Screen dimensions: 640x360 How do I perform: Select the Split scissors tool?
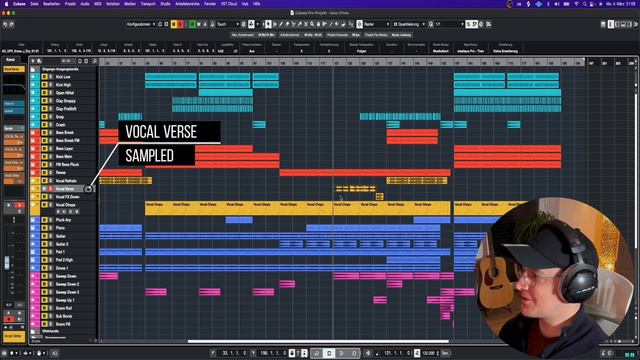point(293,24)
